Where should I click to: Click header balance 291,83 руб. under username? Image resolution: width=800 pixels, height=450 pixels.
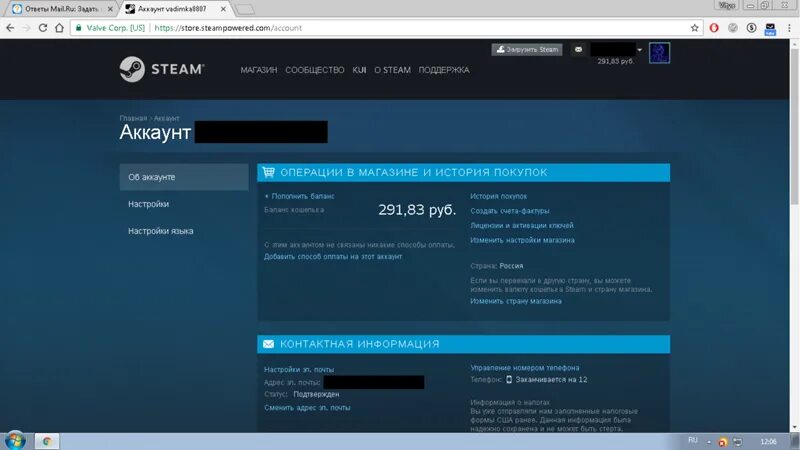tap(615, 61)
